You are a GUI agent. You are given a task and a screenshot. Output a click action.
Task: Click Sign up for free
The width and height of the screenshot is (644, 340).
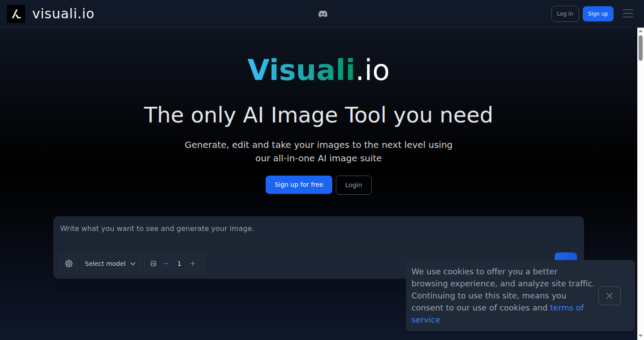(x=299, y=185)
